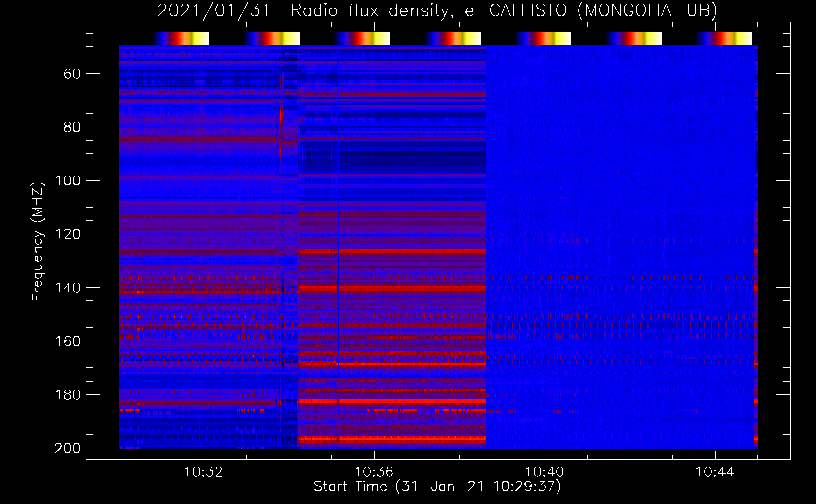Click the 10:40 time tick label
The width and height of the screenshot is (816, 504).
coord(545,472)
